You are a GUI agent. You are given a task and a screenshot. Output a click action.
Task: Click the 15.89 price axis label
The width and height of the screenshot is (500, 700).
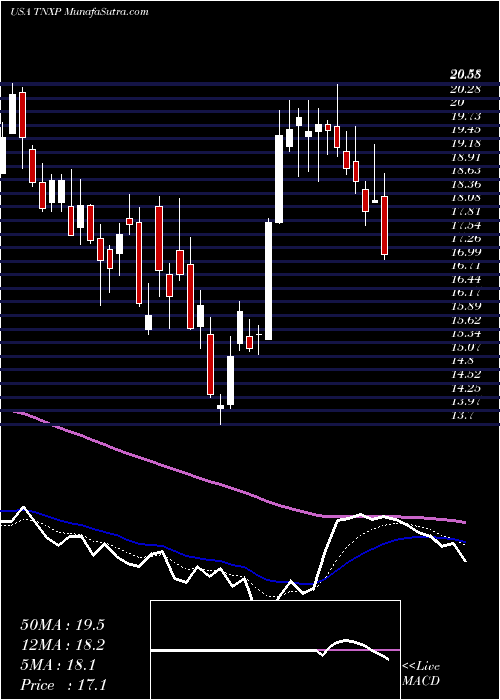[466, 307]
